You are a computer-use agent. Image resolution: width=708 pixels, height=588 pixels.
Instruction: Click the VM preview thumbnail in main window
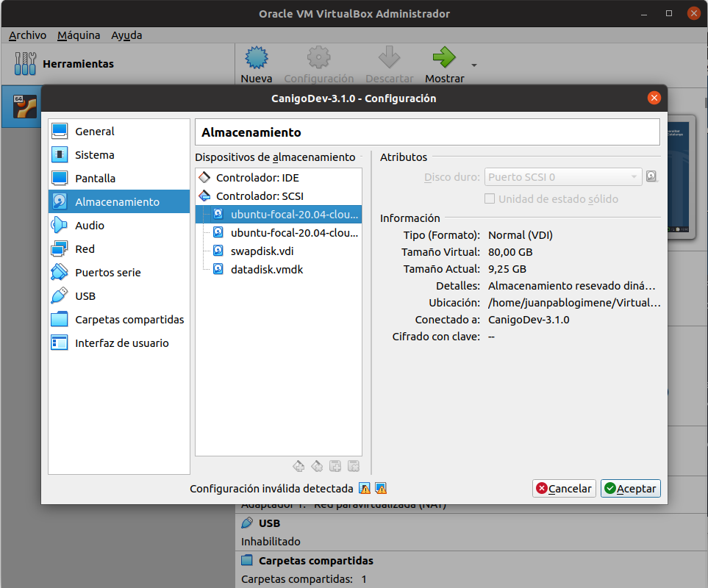[x=681, y=178]
